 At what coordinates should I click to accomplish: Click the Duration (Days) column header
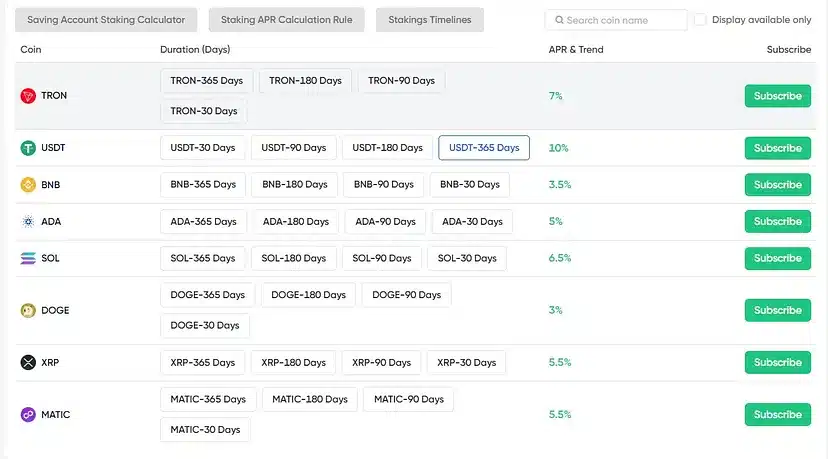click(195, 50)
